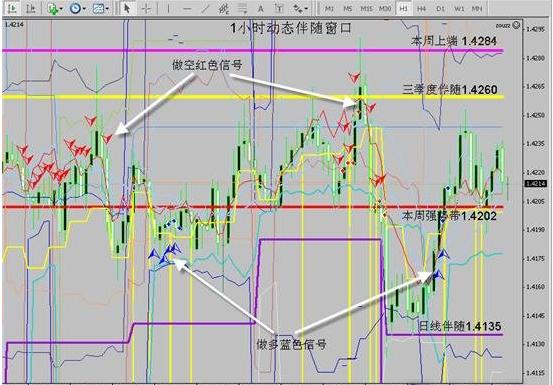Select the crosshair tool
This screenshot has height=385, width=553.
(x=146, y=8)
